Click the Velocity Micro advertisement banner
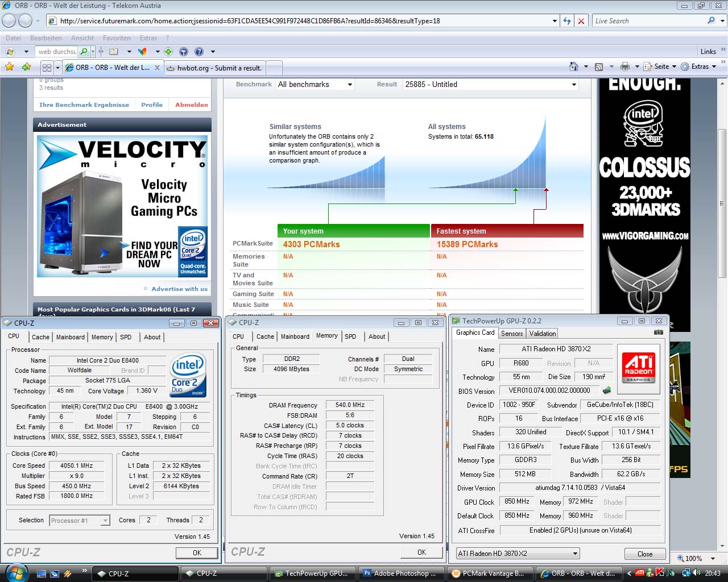This screenshot has width=728, height=582. [122, 206]
